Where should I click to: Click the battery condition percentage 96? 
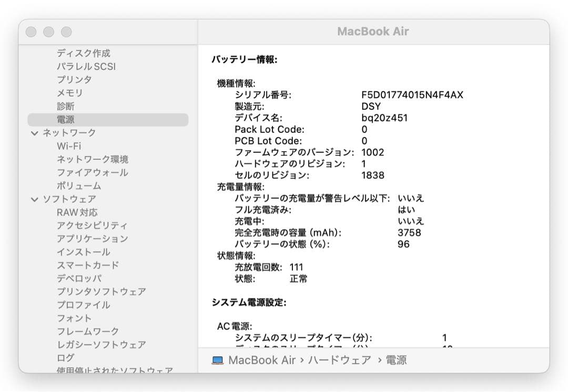[x=403, y=244]
